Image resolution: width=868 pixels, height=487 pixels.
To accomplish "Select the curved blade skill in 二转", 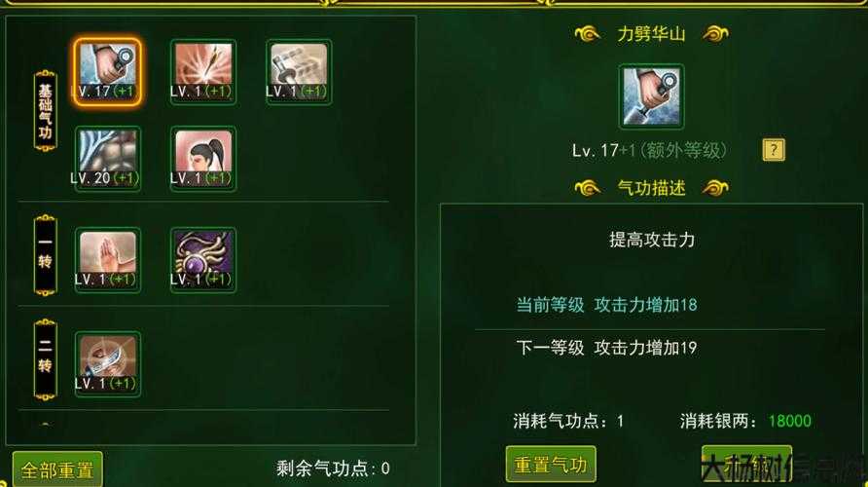I will 107,364.
